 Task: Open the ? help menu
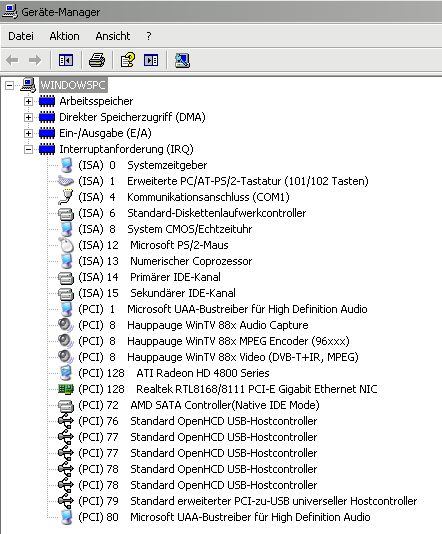coord(148,36)
